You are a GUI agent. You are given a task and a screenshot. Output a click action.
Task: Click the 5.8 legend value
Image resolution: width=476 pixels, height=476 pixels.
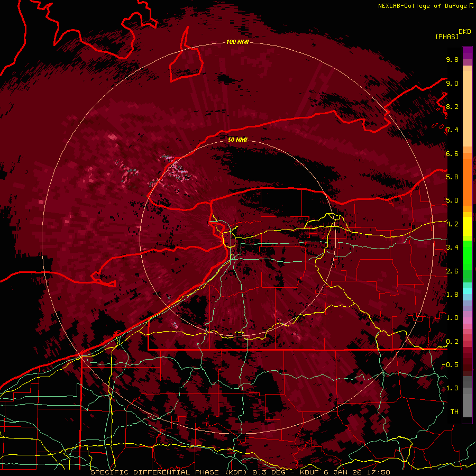[x=452, y=177]
